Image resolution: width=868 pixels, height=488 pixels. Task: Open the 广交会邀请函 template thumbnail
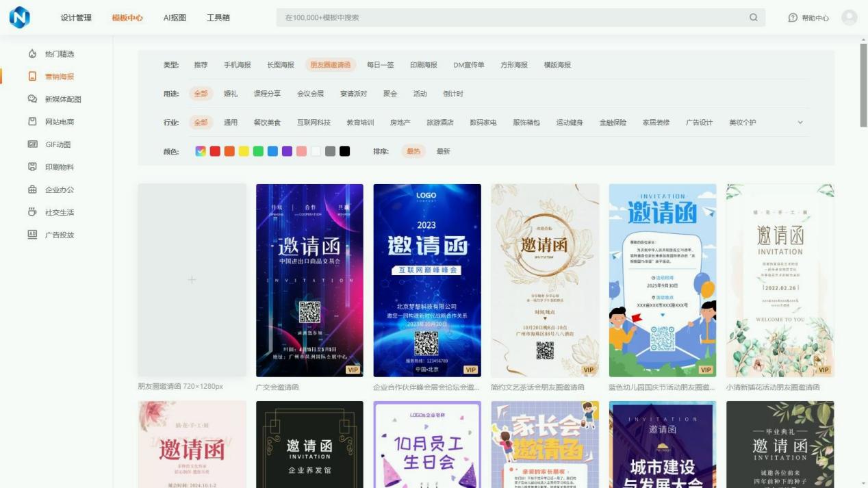309,280
